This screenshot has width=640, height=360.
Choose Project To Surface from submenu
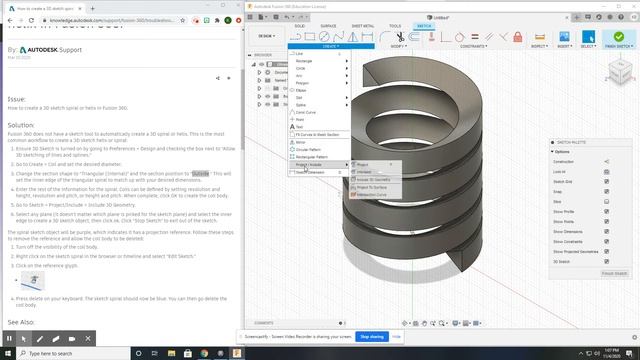(x=376, y=187)
